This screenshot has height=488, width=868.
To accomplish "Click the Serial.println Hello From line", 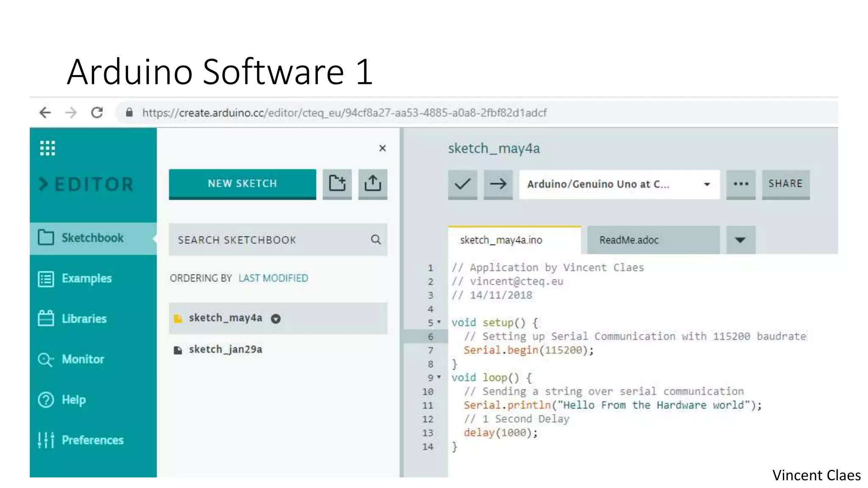I will pos(612,405).
